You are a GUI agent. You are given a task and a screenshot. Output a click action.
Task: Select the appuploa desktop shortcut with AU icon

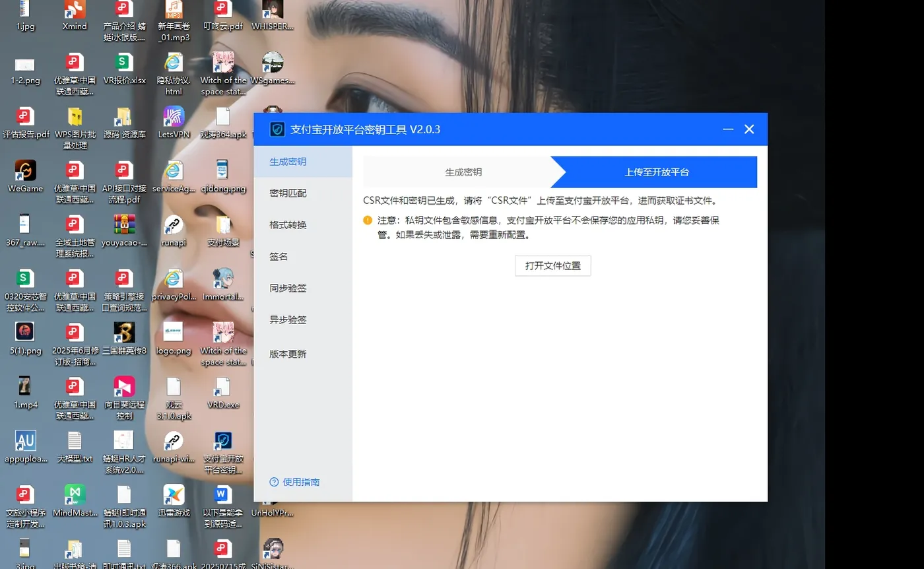coord(25,448)
